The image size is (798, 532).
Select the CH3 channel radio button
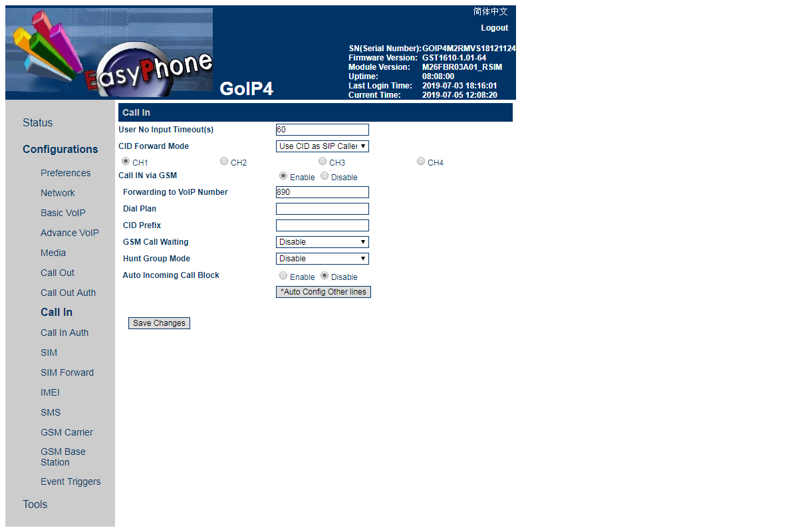coord(323,162)
